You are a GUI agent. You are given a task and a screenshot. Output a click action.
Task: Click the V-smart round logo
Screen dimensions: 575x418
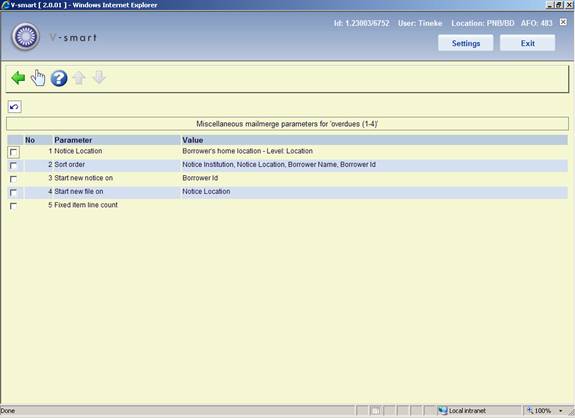pos(25,37)
